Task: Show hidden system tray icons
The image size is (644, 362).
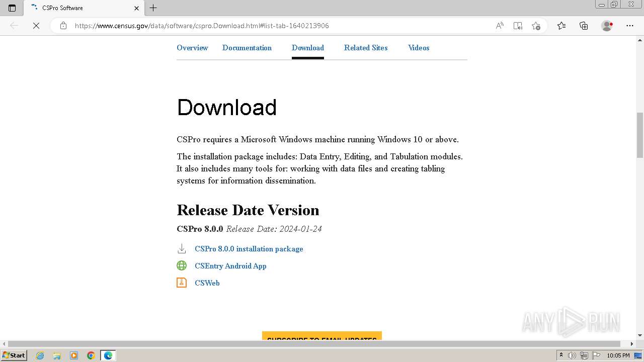Action: click(x=561, y=355)
